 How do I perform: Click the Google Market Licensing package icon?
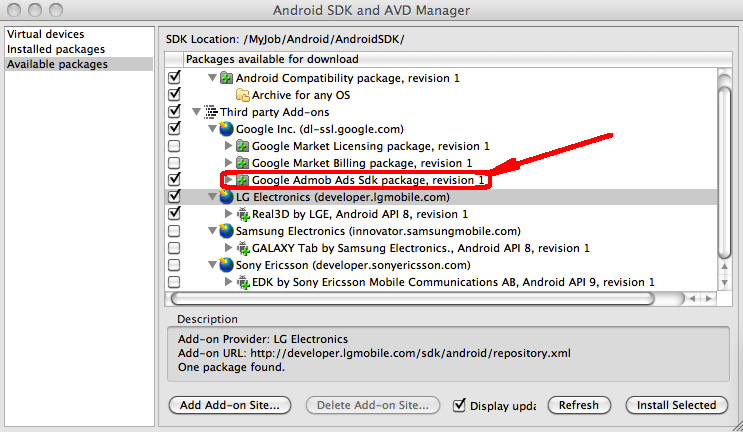[242, 146]
